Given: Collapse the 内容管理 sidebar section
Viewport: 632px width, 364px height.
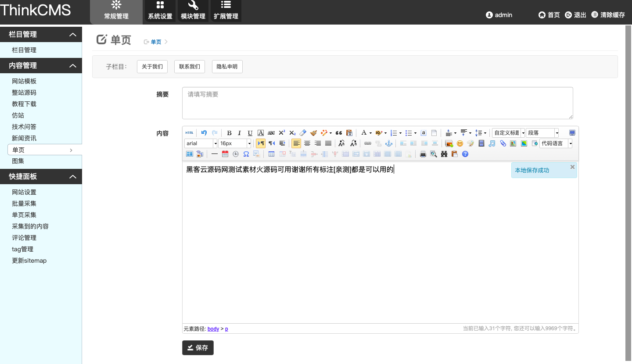Looking at the screenshot, I should point(73,66).
